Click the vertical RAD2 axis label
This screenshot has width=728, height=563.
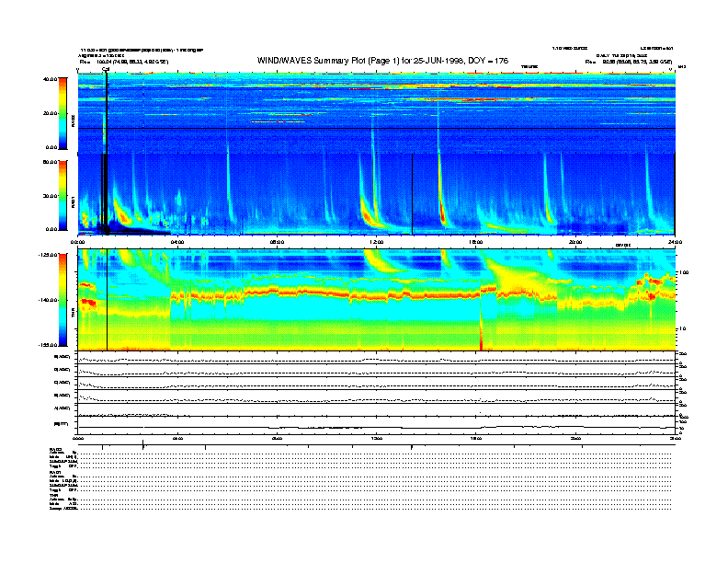pyautogui.click(x=73, y=122)
